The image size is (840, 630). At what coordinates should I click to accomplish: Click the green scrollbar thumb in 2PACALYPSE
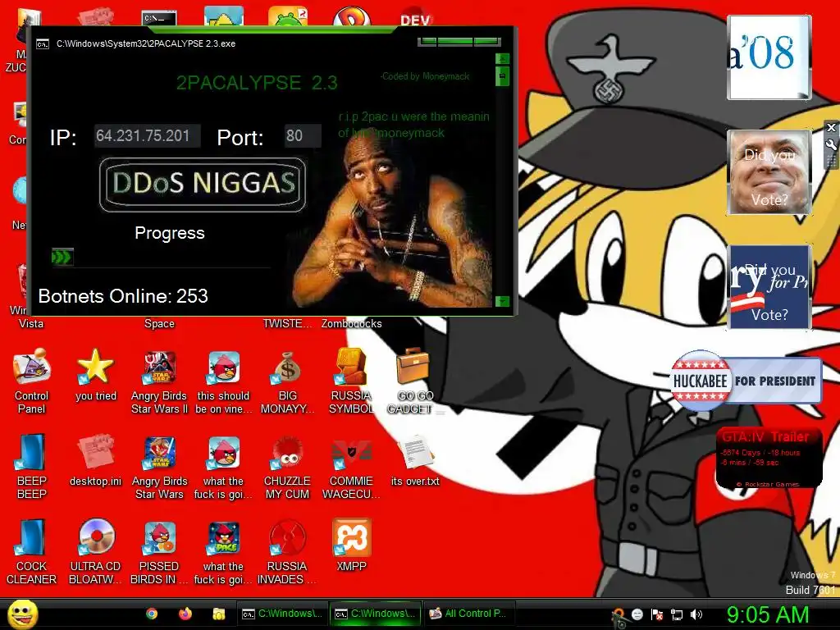coord(502,76)
